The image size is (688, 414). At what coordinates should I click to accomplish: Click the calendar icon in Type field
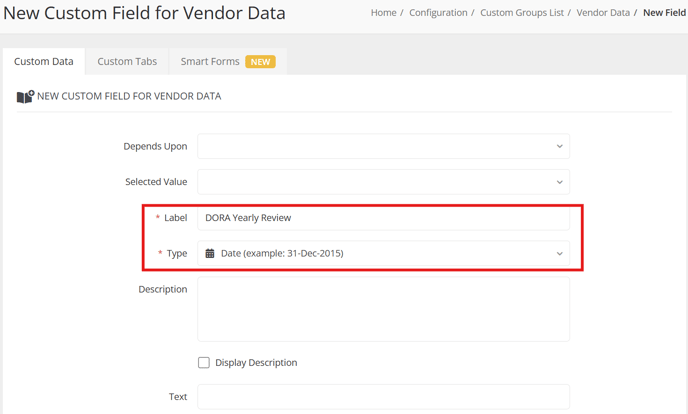tap(210, 253)
